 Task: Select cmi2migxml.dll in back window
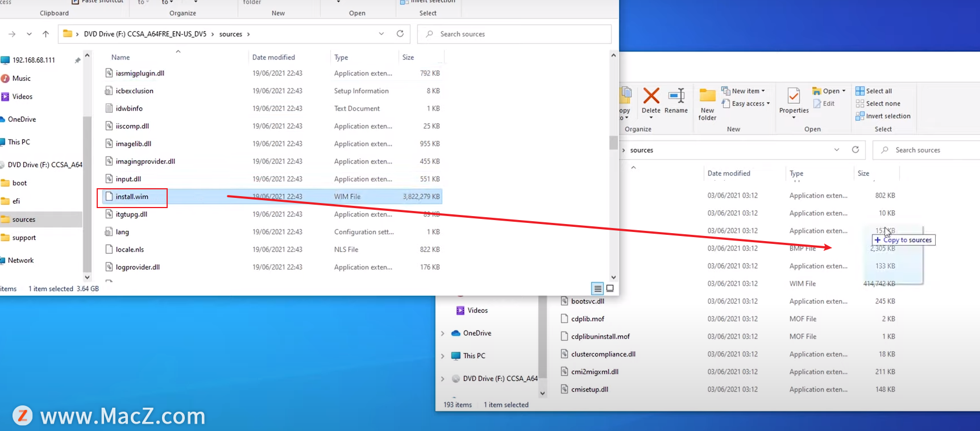595,372
